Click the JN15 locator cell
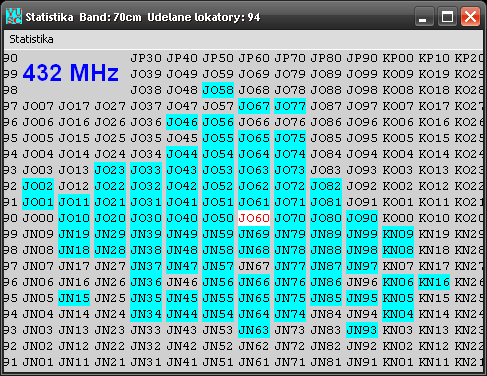The height and width of the screenshot is (376, 487). coord(74,298)
